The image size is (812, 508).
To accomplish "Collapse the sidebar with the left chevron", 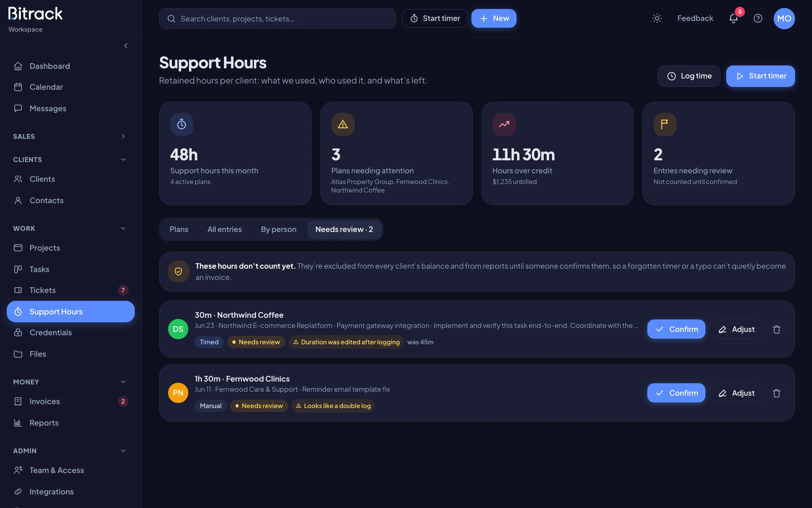I will coord(126,46).
